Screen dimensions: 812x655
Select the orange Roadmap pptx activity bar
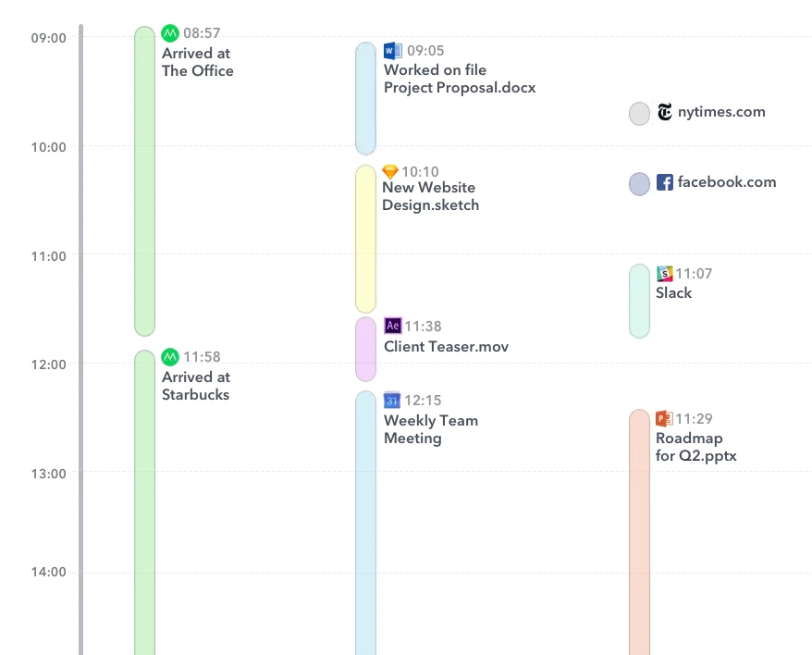640,532
